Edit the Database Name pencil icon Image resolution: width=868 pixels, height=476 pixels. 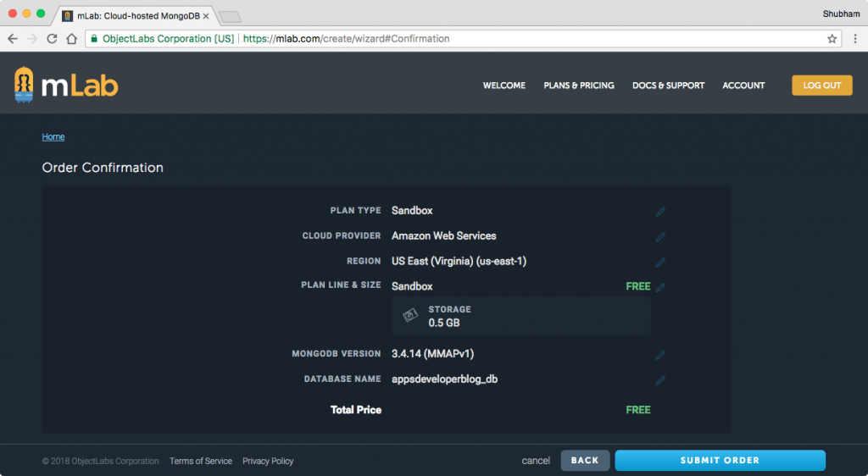coord(660,380)
